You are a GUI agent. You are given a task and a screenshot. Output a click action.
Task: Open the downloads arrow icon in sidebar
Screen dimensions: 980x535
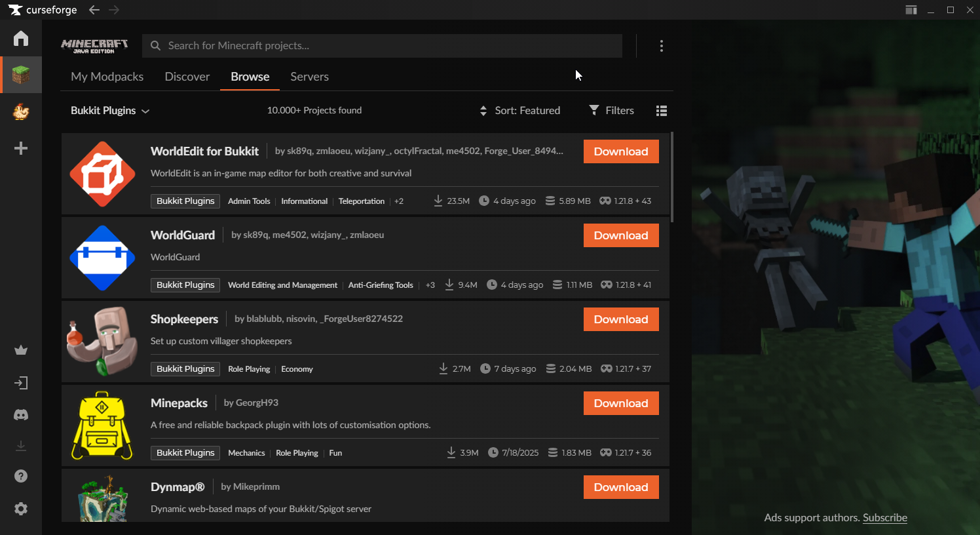[x=21, y=446]
